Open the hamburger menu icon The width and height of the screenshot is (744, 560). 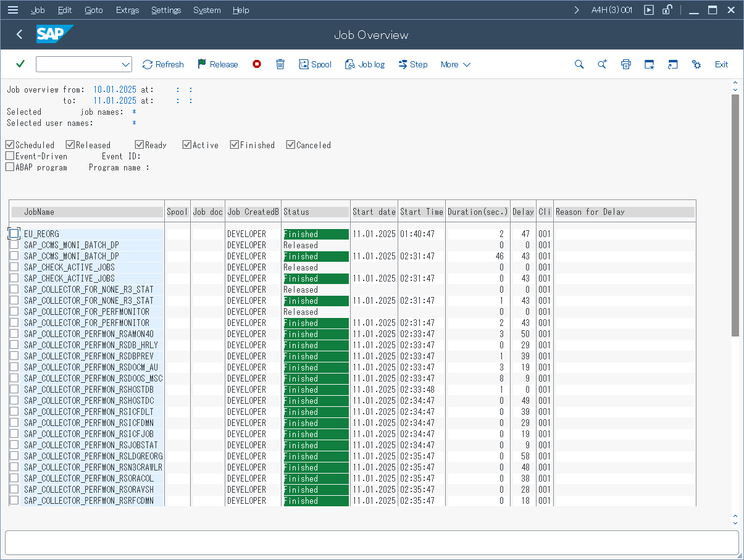tap(13, 10)
